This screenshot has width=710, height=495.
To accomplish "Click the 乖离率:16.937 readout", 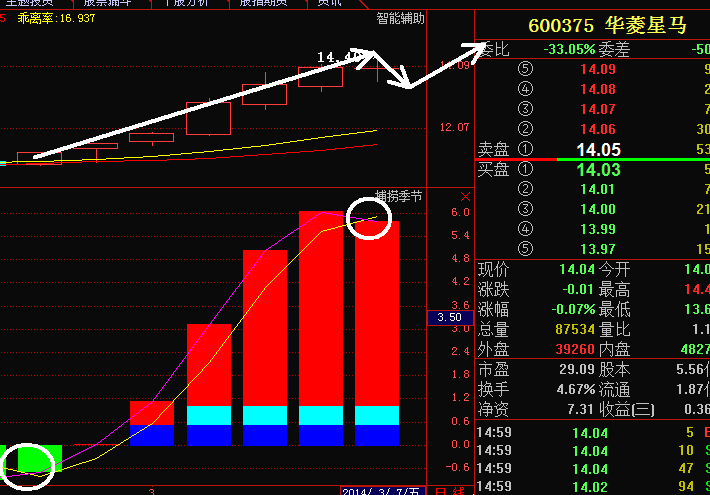I will 56,18.
